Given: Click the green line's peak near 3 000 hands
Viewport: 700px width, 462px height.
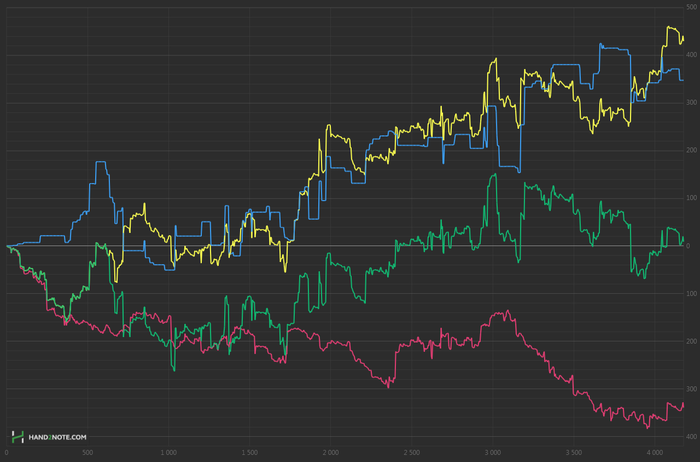Looking at the screenshot, I should pyautogui.click(x=494, y=175).
